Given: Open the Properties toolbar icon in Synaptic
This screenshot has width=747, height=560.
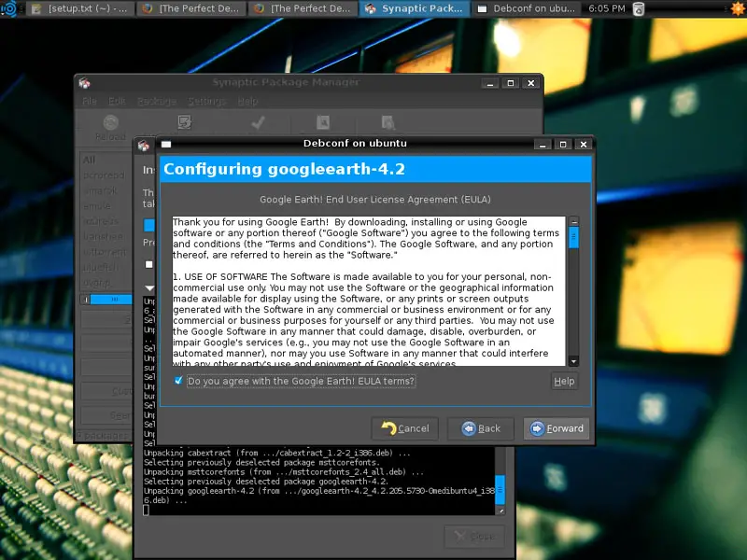Looking at the screenshot, I should [323, 123].
